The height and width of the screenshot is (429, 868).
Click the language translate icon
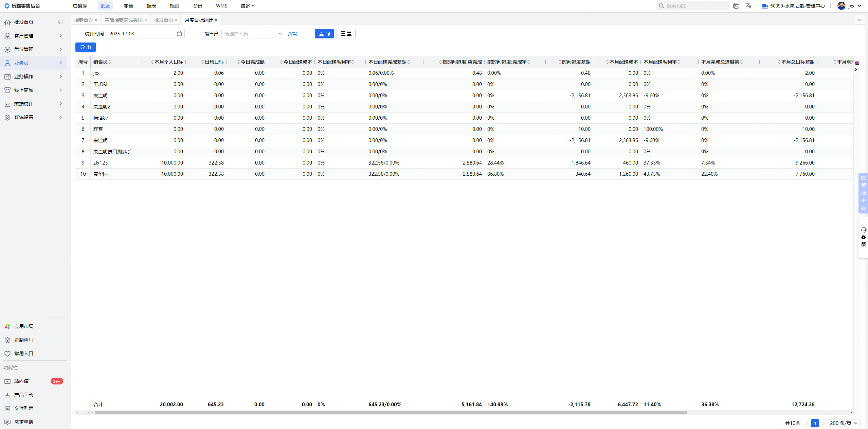[748, 6]
